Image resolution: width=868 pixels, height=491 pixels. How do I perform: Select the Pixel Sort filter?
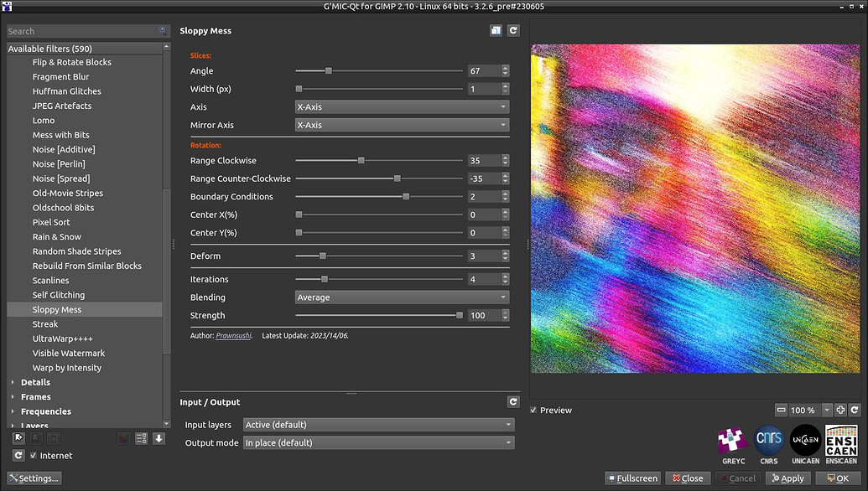click(x=56, y=221)
